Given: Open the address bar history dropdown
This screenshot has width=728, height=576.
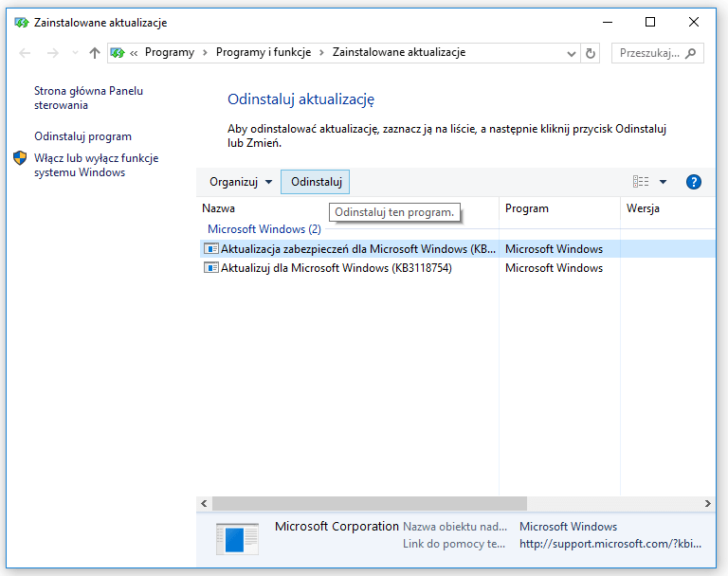Looking at the screenshot, I should 572,54.
